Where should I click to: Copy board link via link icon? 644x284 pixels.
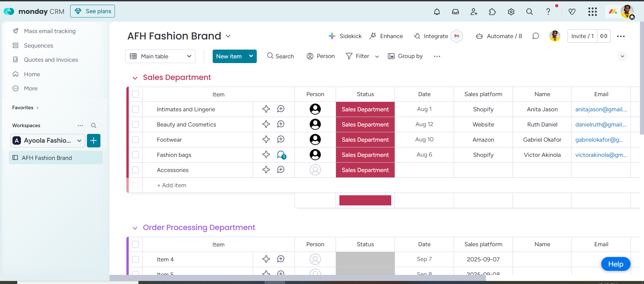coord(604,36)
